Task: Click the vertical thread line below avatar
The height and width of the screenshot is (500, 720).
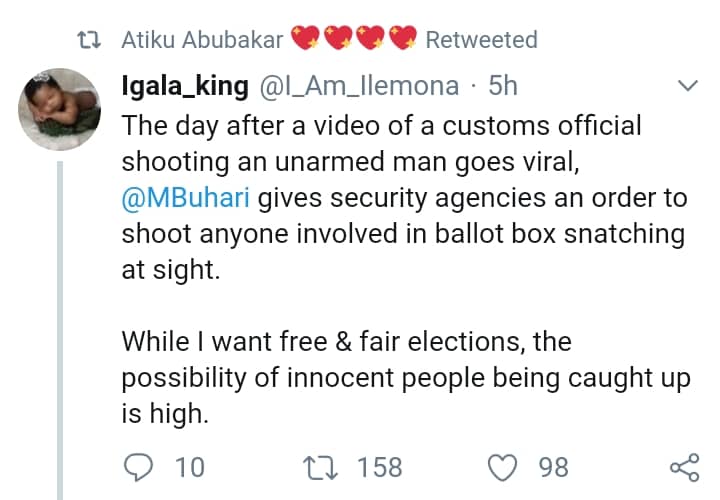Action: pos(60,330)
